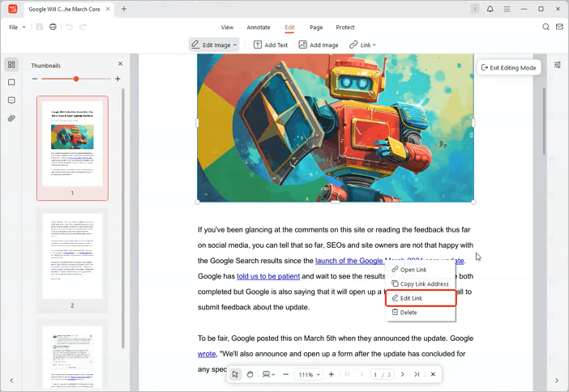This screenshot has height=392, width=569.
Task: Zoom in with the plus button in bottom bar
Action: [331, 374]
